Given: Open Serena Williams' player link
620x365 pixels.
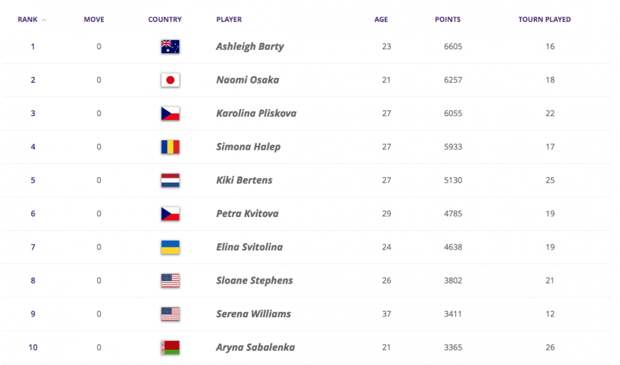Looking at the screenshot, I should point(253,314).
